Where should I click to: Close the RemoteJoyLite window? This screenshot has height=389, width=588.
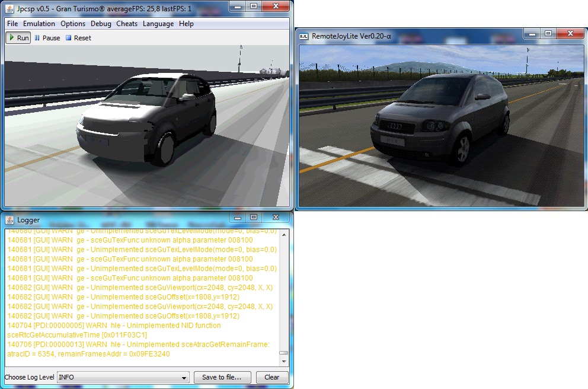[570, 34]
